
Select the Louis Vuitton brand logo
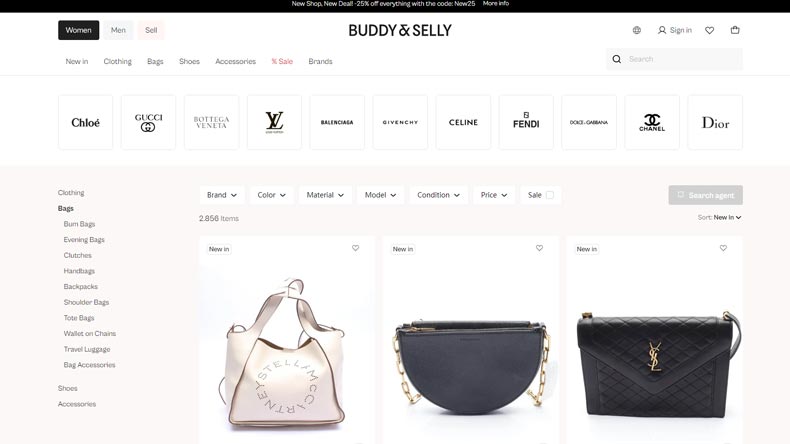tap(275, 122)
